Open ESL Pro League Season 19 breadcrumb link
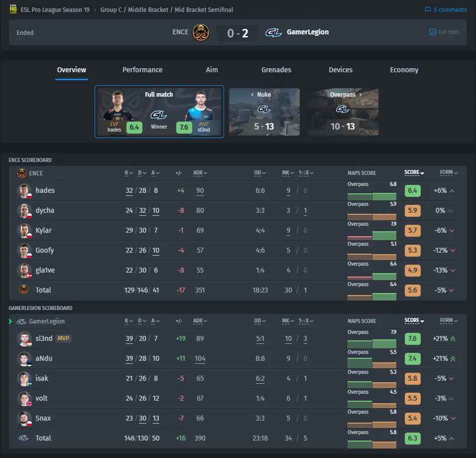The width and height of the screenshot is (476, 458). (x=55, y=10)
